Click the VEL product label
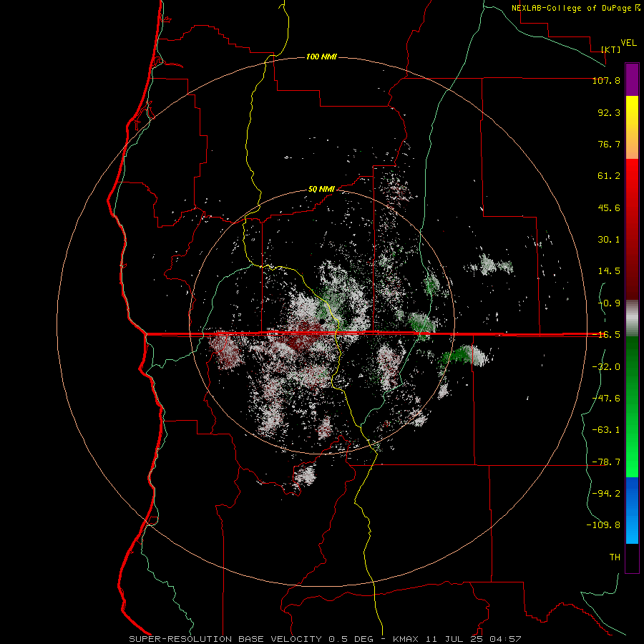Screen dimensions: 644x644 628,42
